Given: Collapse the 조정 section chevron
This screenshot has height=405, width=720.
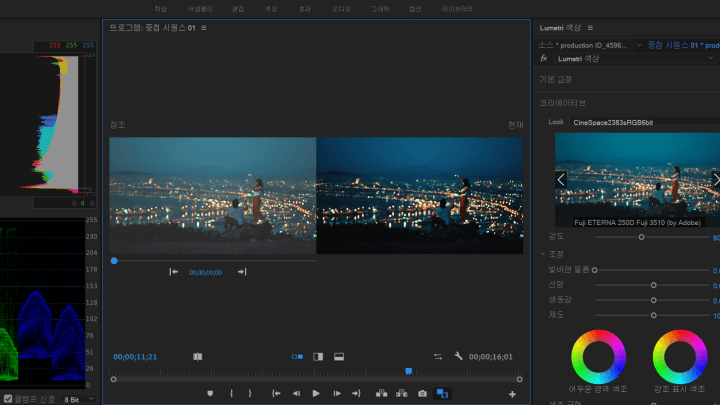Looking at the screenshot, I should (x=543, y=254).
